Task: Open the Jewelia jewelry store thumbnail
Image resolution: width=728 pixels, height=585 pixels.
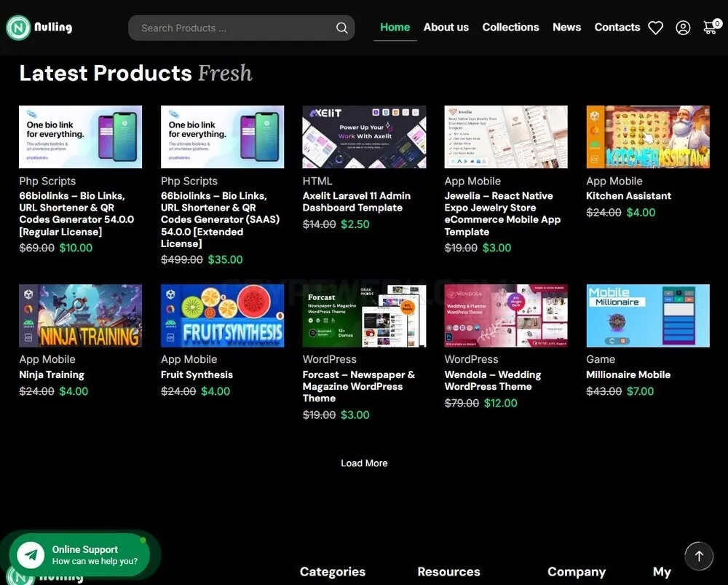Action: point(506,137)
